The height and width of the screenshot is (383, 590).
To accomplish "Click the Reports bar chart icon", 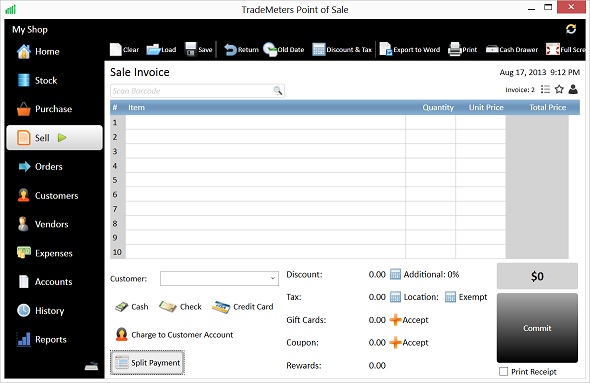I will click(x=24, y=339).
